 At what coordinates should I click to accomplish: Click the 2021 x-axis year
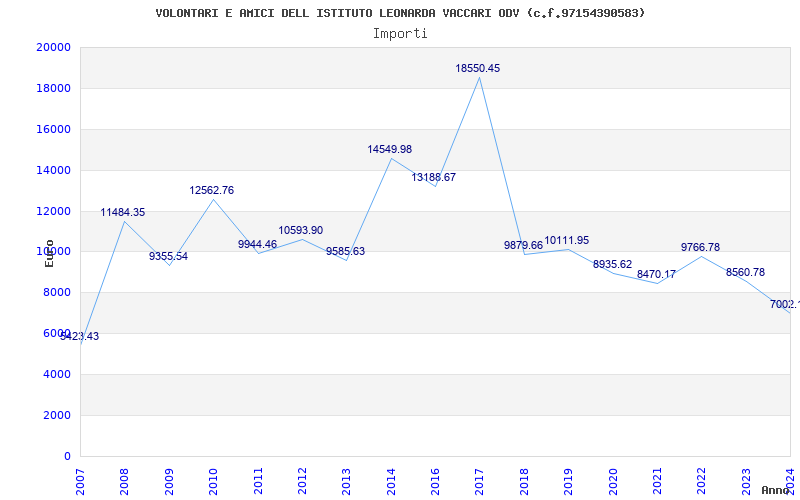657,481
